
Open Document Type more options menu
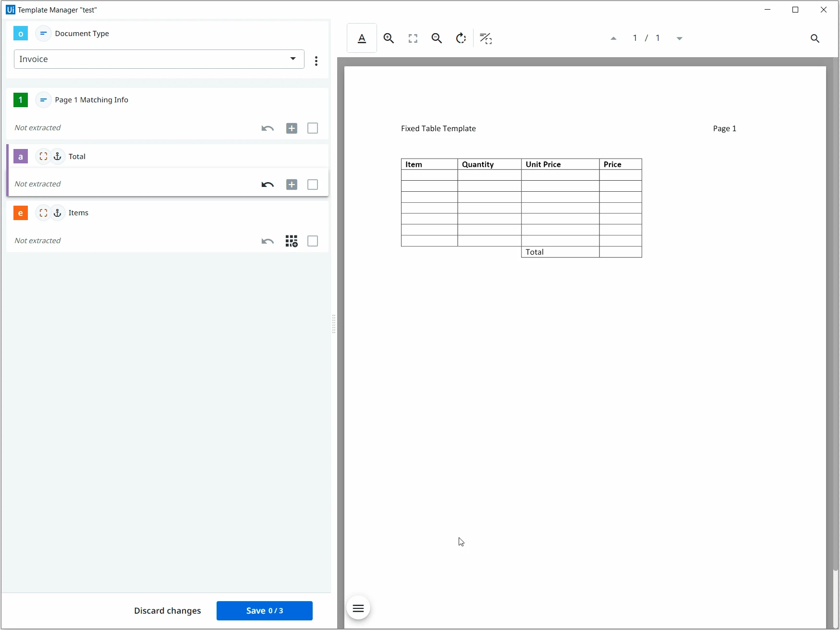(316, 61)
